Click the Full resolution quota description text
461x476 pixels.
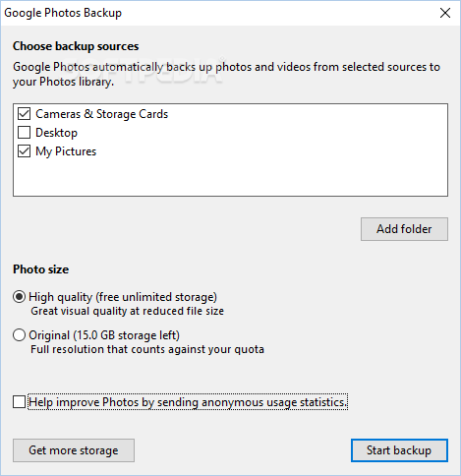(147, 349)
